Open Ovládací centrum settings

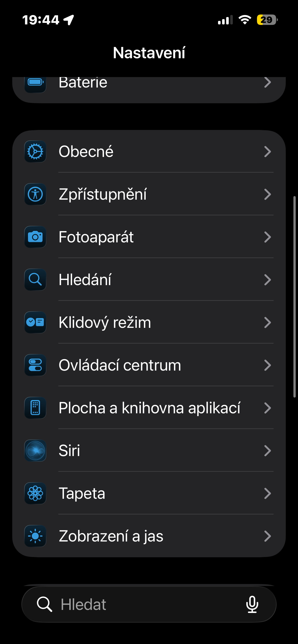120,365
